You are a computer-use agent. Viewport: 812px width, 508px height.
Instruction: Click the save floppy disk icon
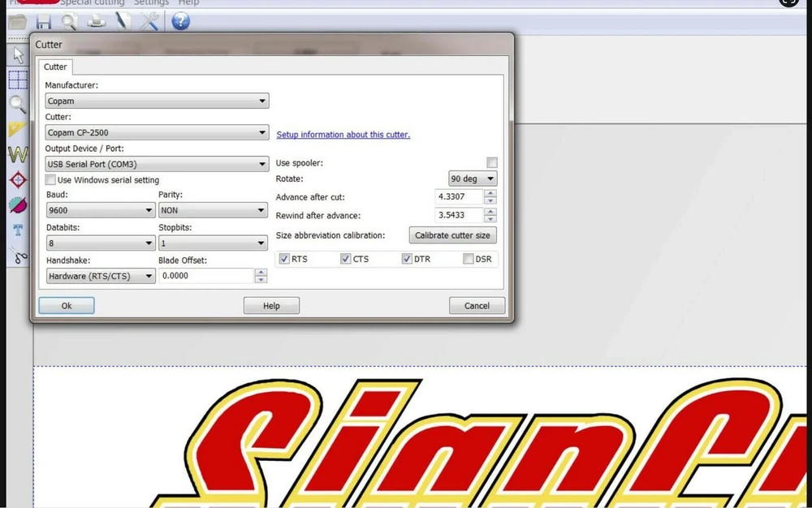44,22
